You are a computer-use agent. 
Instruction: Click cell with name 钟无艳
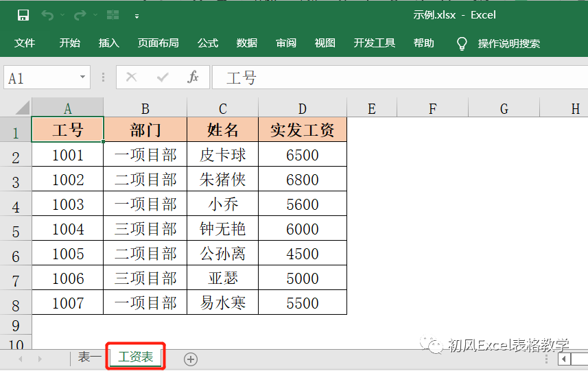tap(223, 228)
